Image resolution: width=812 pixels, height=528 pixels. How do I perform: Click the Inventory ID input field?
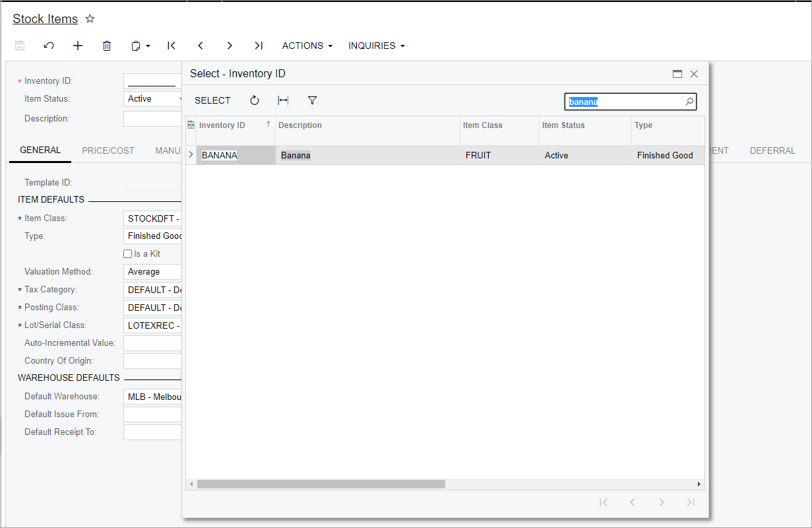pos(152,81)
